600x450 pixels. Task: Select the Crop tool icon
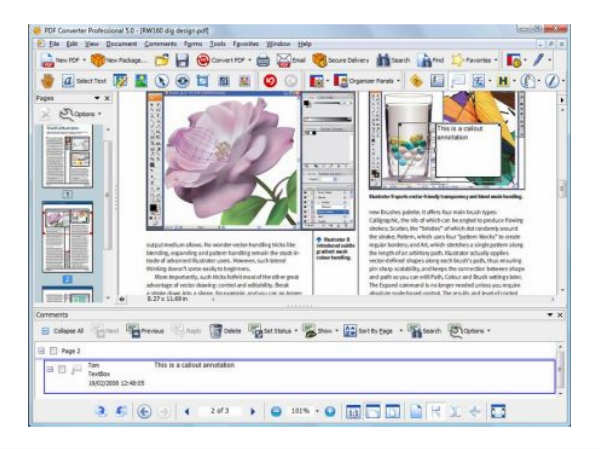(202, 81)
